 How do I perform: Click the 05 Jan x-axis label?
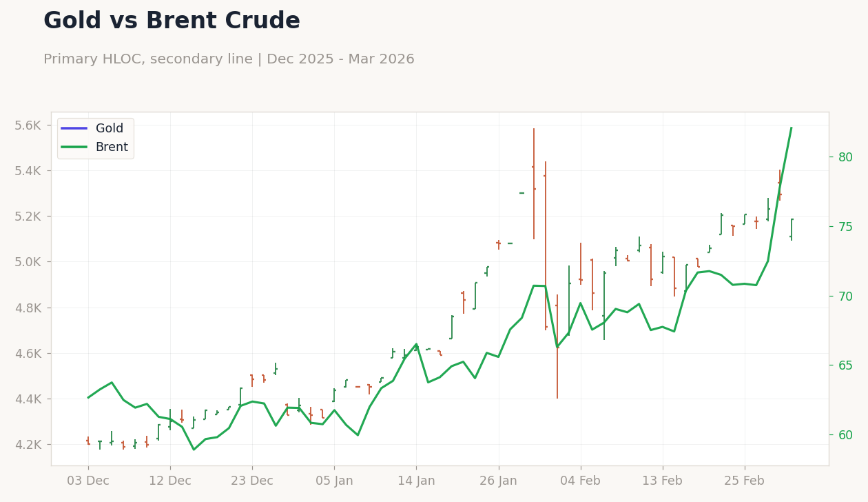coord(334,481)
